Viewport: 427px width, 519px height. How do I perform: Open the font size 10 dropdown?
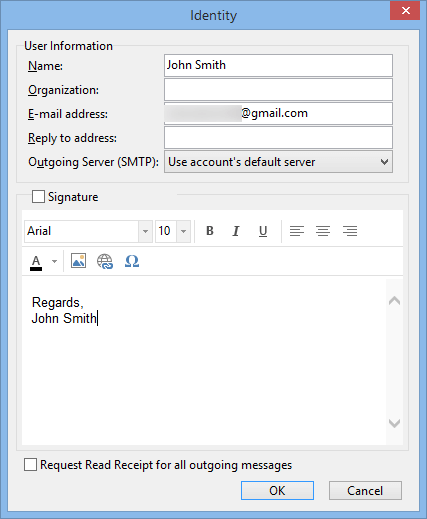click(183, 231)
